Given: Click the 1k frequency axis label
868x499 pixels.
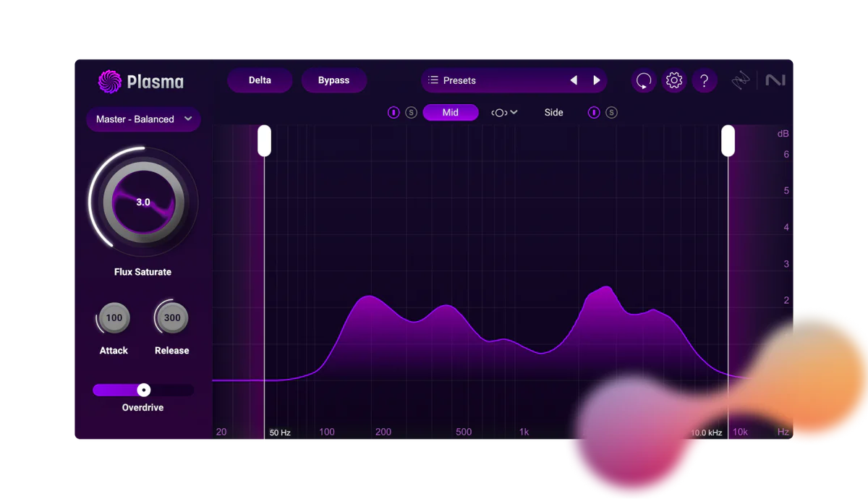Looking at the screenshot, I should (x=524, y=432).
